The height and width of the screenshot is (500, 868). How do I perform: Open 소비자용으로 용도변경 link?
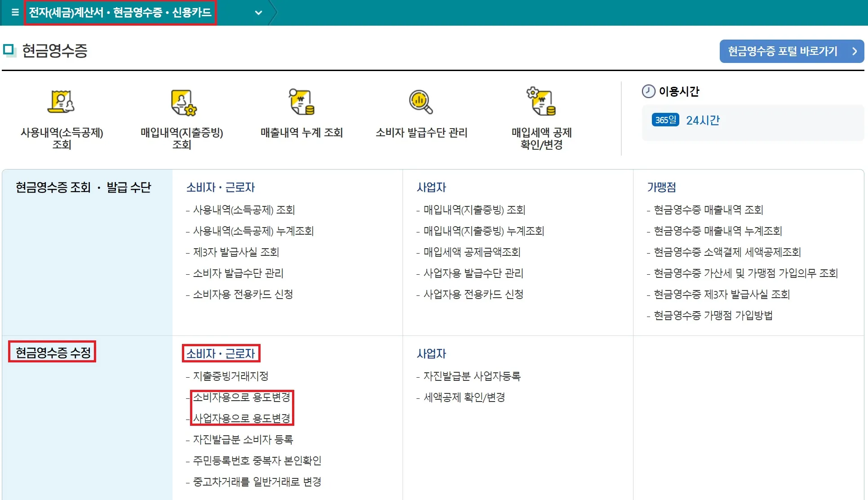click(241, 397)
